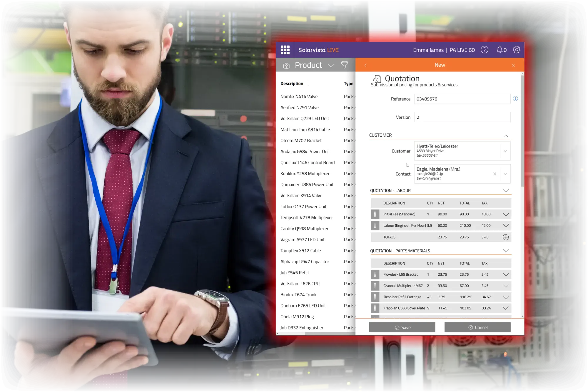Click the Save button
Screen dimensions: 588x392
[x=402, y=327]
